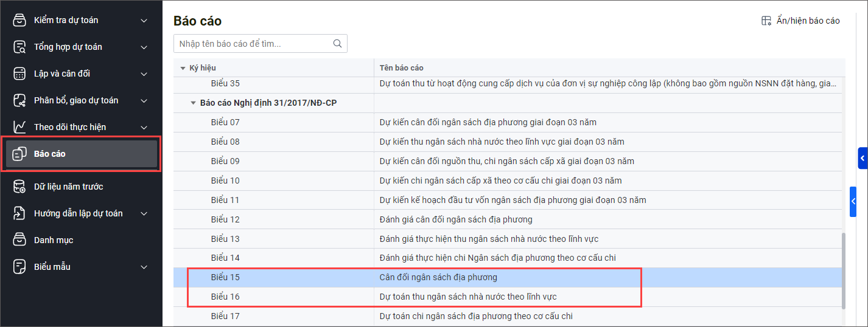Image resolution: width=868 pixels, height=327 pixels.
Task: Select the Biểu 16 report row
Action: tap(225, 297)
